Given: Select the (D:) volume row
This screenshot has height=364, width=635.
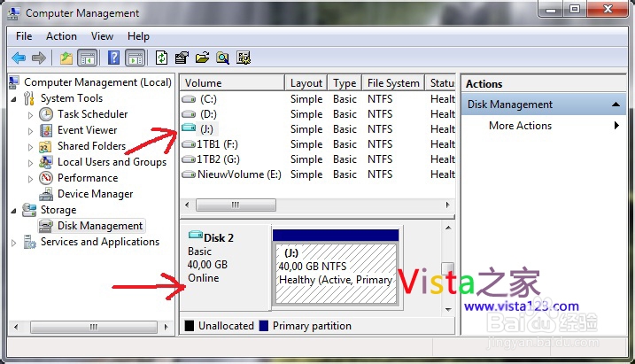Looking at the screenshot, I should coord(318,114).
